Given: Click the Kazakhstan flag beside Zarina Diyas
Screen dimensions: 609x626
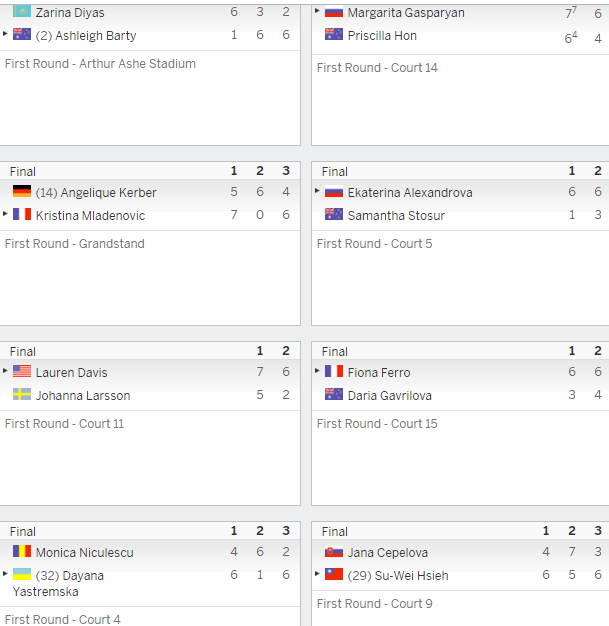Looking at the screenshot, I should pos(22,11).
